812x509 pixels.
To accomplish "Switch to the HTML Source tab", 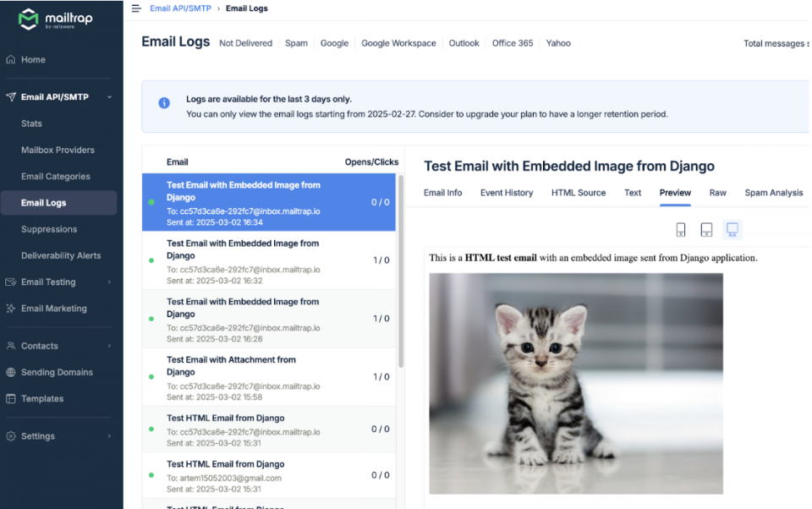I will tap(579, 193).
